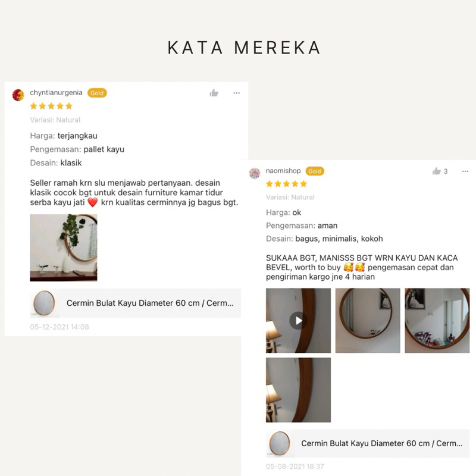Open chyntianurgenia's profile avatar
The width and height of the screenshot is (476, 476).
click(18, 95)
